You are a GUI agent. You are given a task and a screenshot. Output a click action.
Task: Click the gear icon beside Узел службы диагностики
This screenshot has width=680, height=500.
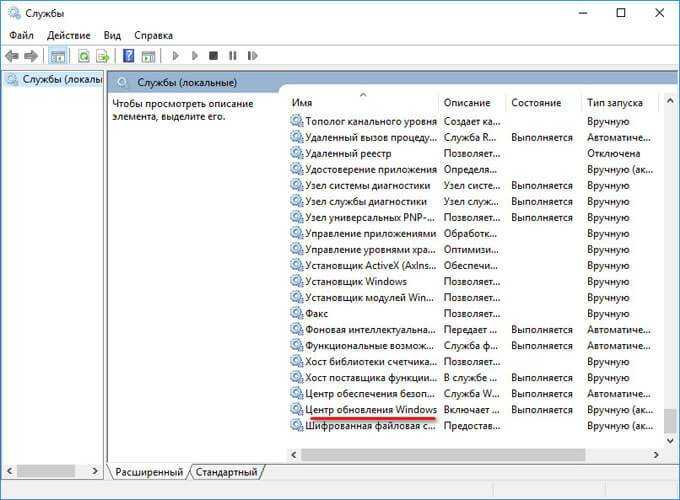pyautogui.click(x=297, y=201)
